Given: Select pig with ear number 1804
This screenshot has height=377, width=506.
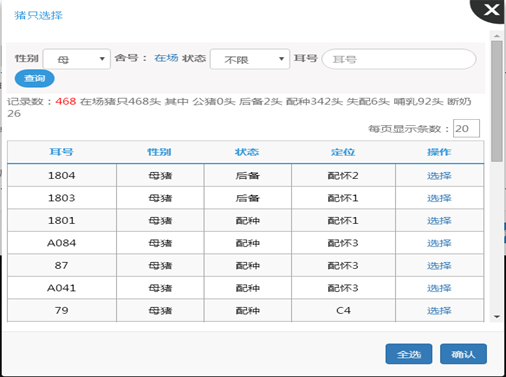Looking at the screenshot, I should click(439, 176).
